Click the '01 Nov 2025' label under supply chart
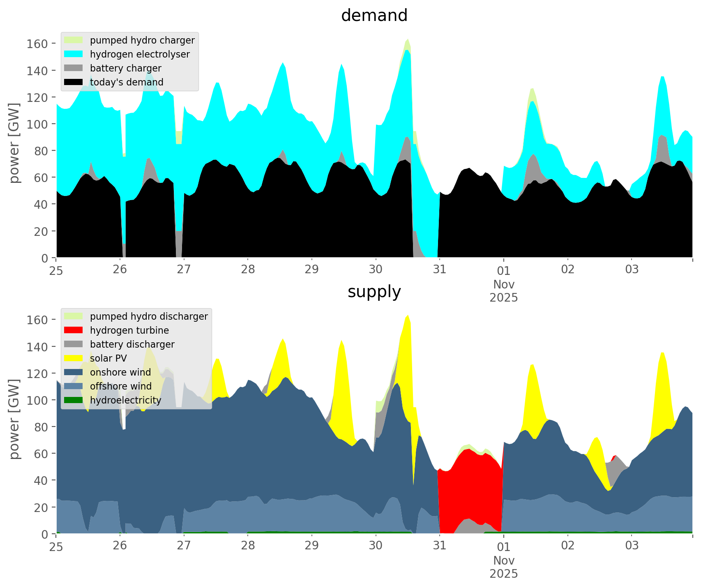 click(503, 560)
